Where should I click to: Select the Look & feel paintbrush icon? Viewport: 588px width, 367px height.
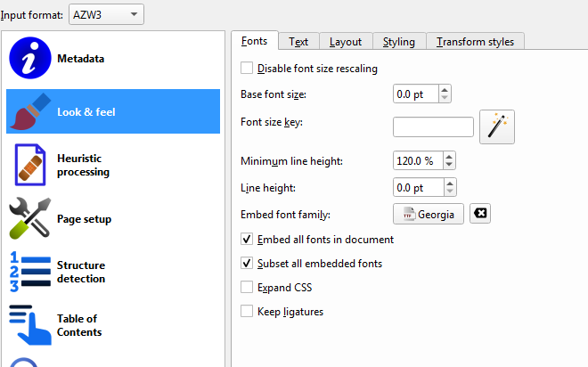pyautogui.click(x=28, y=112)
